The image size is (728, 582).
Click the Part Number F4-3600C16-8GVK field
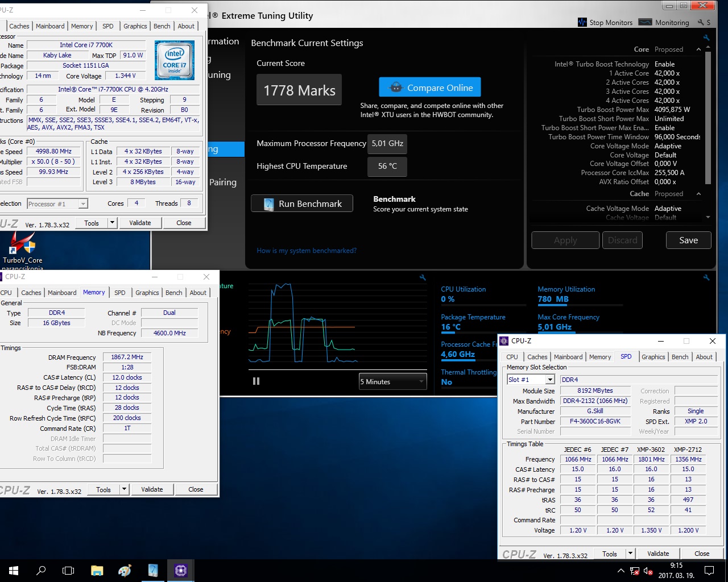point(595,421)
